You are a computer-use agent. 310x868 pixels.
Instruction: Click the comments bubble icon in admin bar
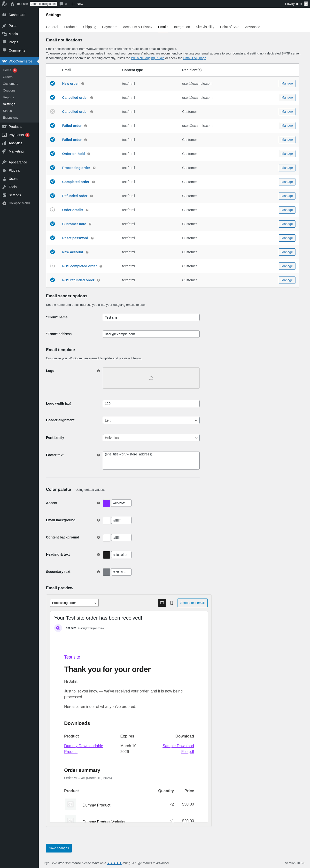click(61, 4)
